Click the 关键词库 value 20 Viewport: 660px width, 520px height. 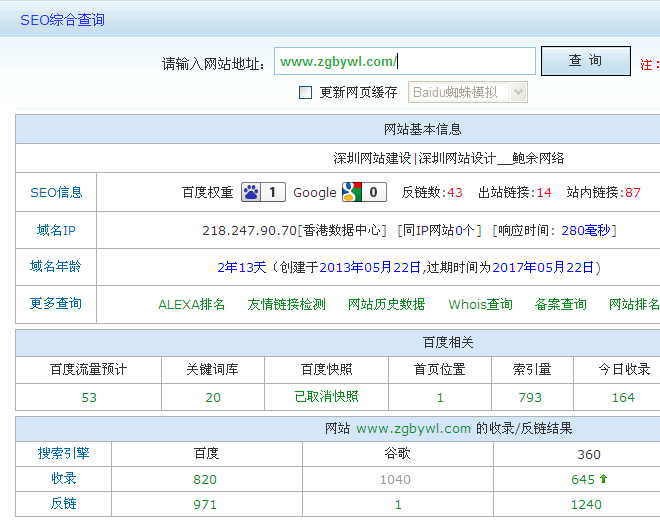tap(213, 397)
